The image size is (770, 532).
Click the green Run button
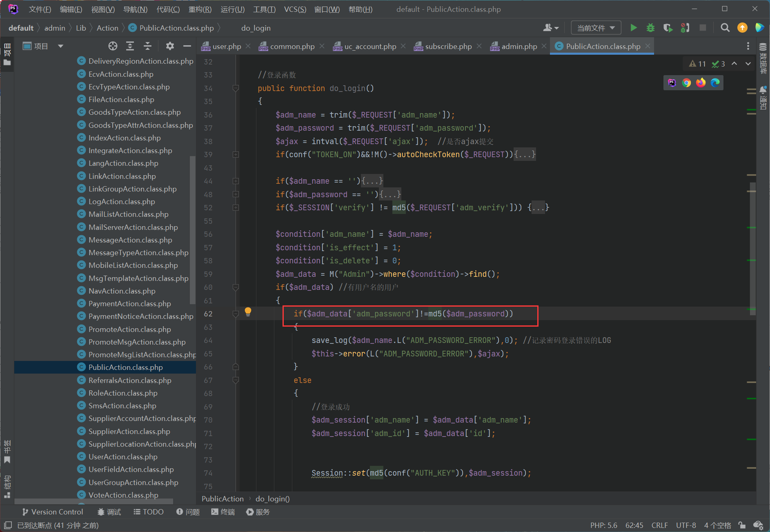[x=633, y=28]
